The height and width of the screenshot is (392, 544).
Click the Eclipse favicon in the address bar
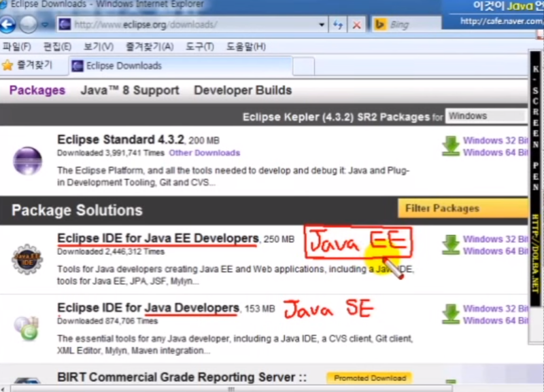click(65, 24)
